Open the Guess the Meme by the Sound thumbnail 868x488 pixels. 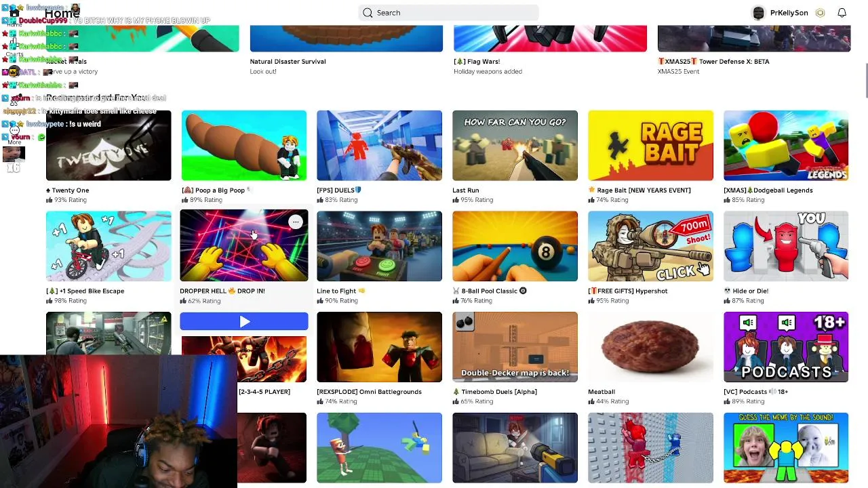786,448
